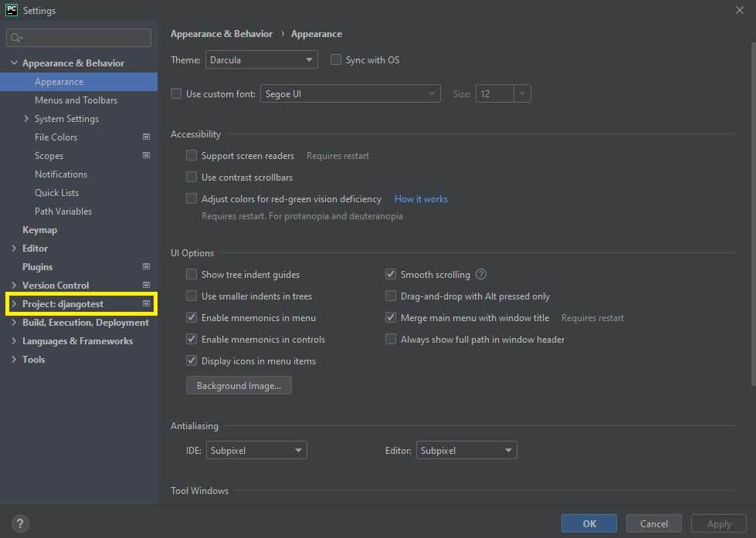Click project-level icon beside Version Control
The image size is (756, 538).
(x=146, y=285)
